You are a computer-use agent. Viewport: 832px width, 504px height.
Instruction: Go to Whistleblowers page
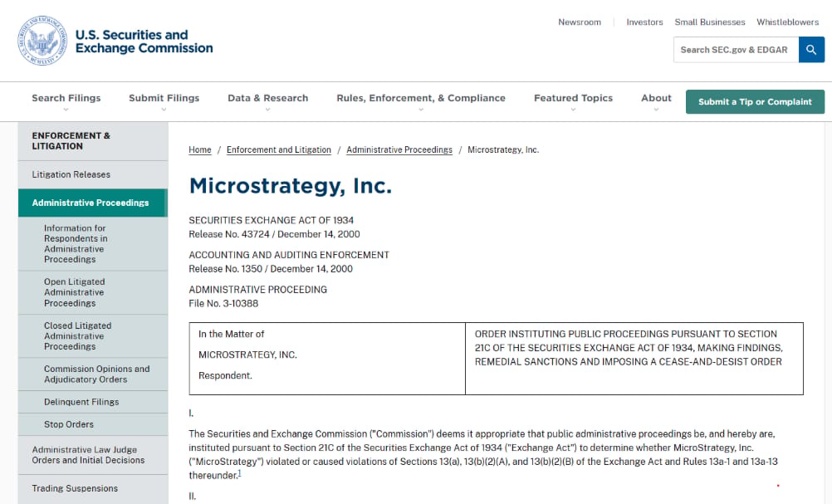coord(787,22)
